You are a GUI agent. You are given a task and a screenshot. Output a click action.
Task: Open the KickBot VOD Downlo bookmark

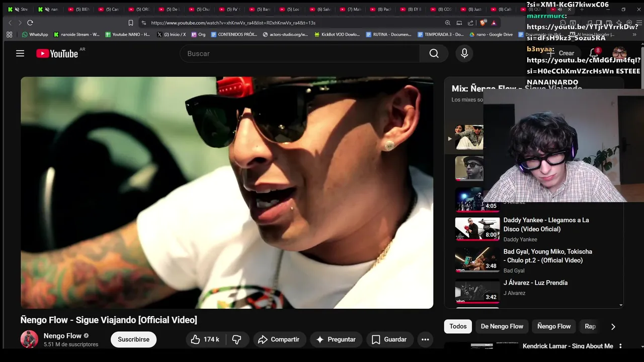[337, 35]
